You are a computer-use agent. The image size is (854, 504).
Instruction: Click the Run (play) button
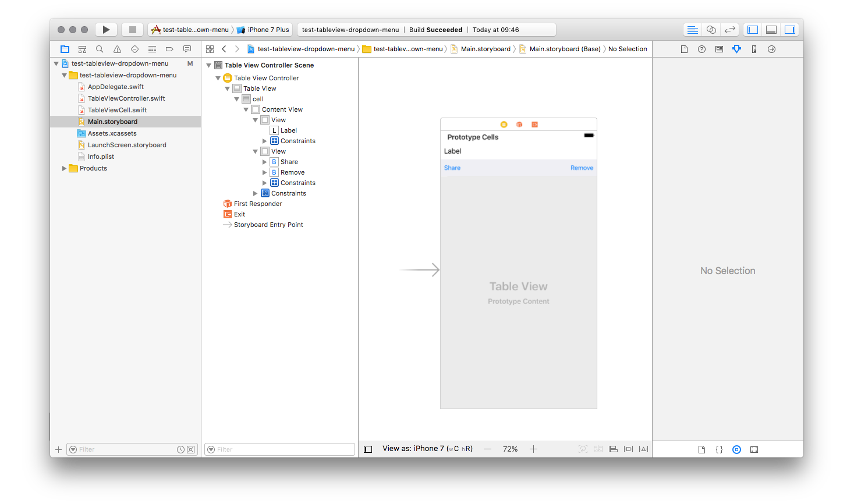pyautogui.click(x=106, y=30)
